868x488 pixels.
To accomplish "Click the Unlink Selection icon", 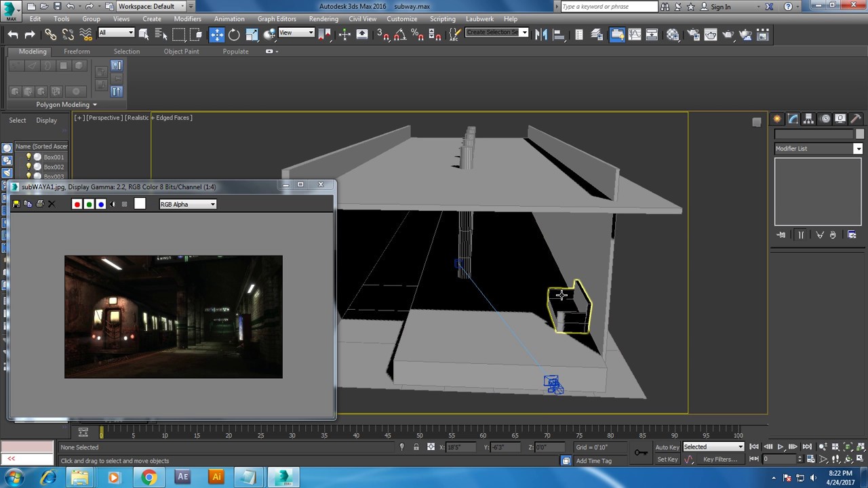I will (x=68, y=35).
